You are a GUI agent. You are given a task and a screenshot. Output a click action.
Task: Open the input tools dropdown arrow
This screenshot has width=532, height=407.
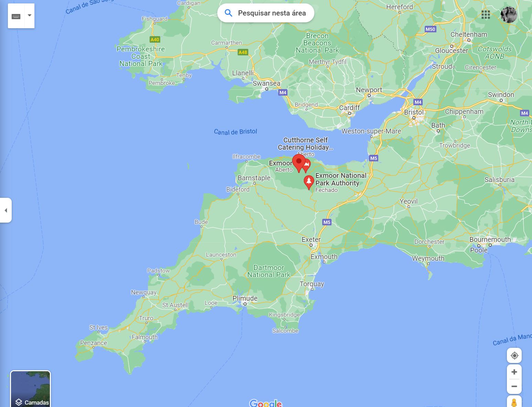click(30, 15)
